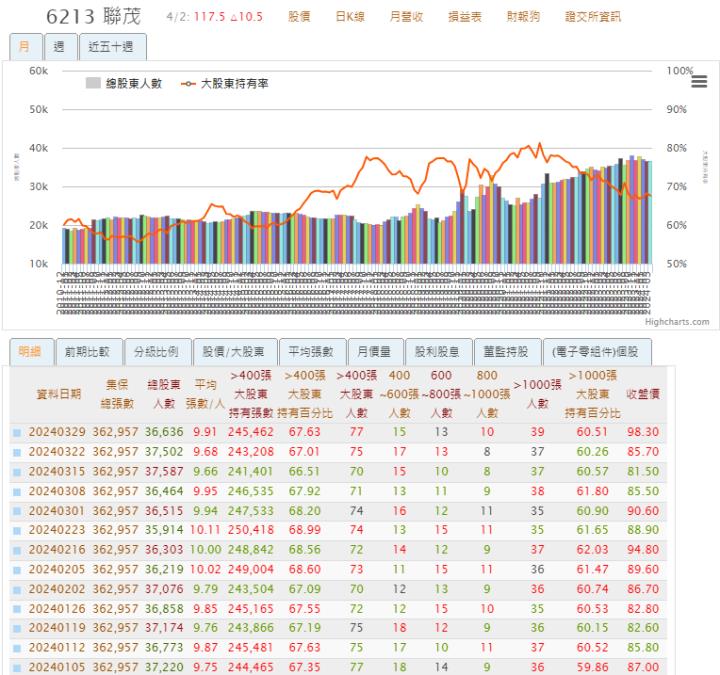Click the blue marker beside 20240205 row

coord(17,570)
